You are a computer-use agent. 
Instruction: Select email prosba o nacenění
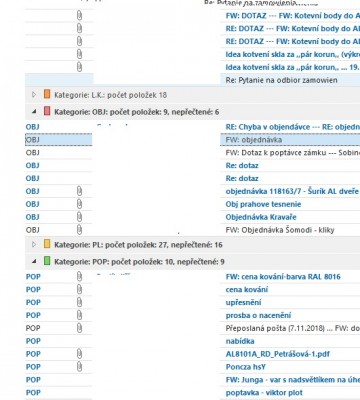258,315
